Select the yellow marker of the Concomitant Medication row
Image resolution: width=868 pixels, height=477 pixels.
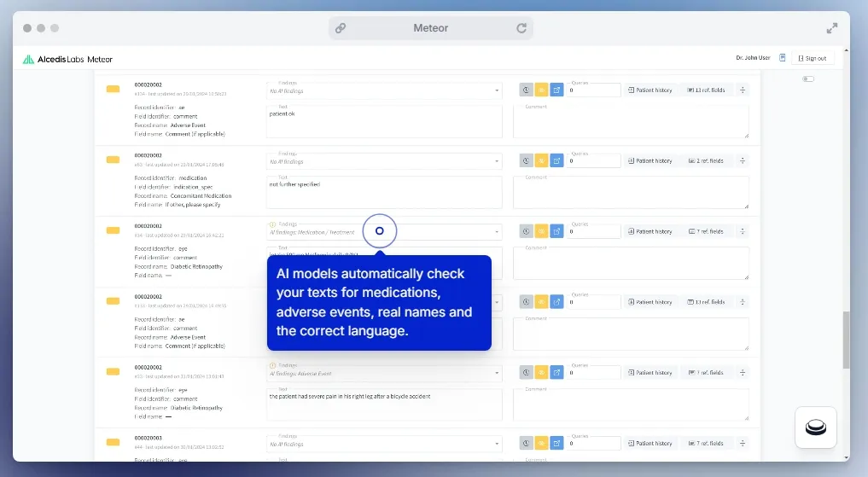pyautogui.click(x=113, y=160)
